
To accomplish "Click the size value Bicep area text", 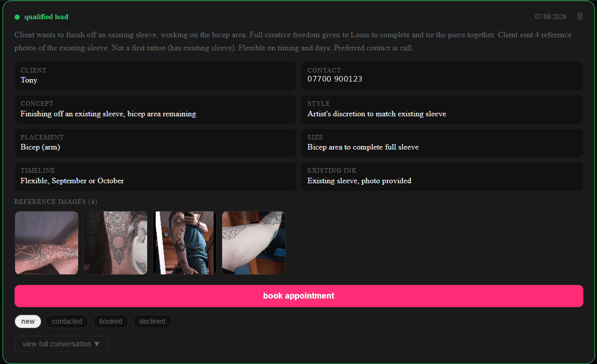I will [363, 147].
